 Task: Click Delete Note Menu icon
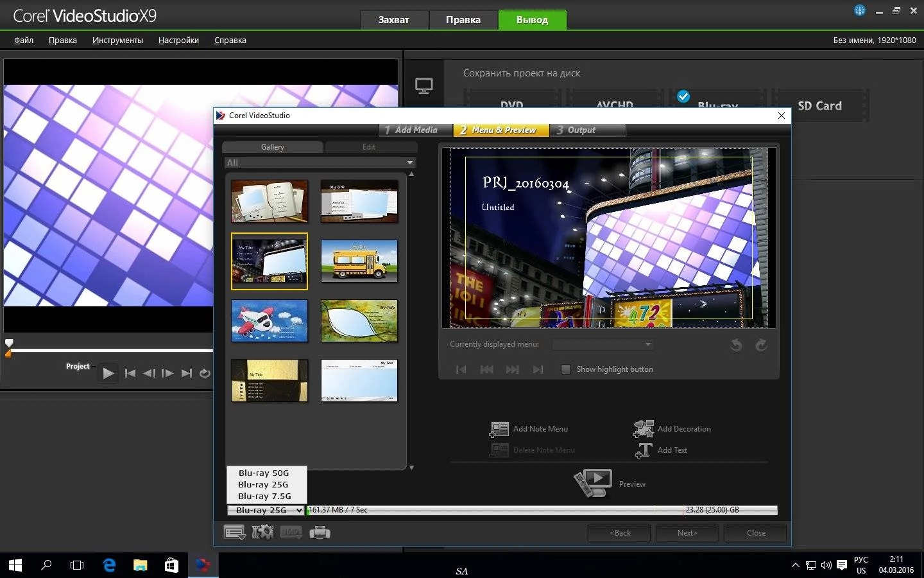[x=499, y=450]
